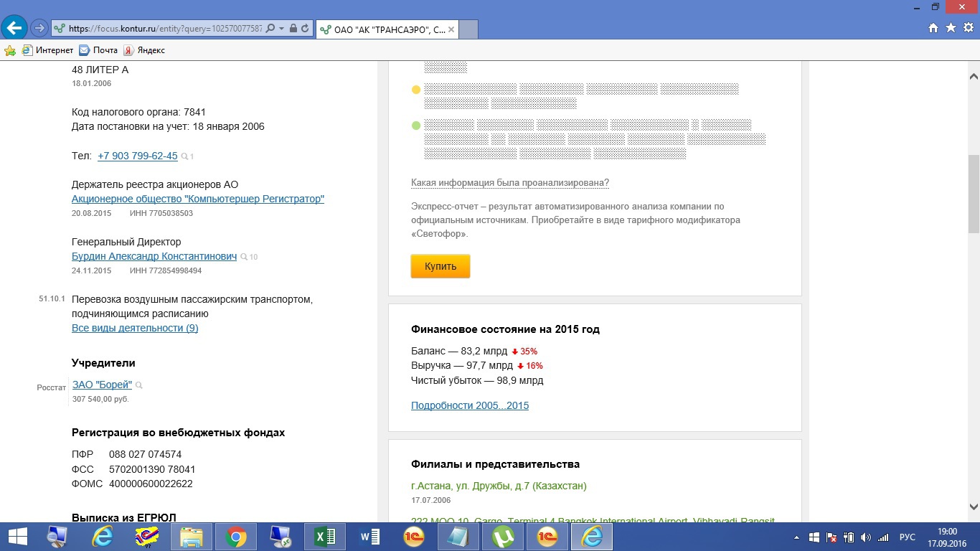Viewport: 980px width, 551px height.
Task: Open Excel from the taskbar
Action: click(324, 537)
